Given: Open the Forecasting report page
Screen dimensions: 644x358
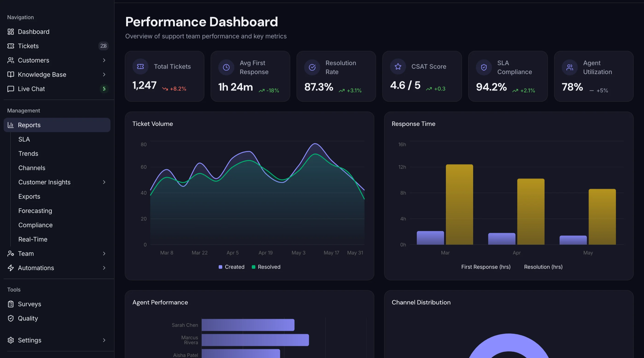Looking at the screenshot, I should pyautogui.click(x=35, y=211).
